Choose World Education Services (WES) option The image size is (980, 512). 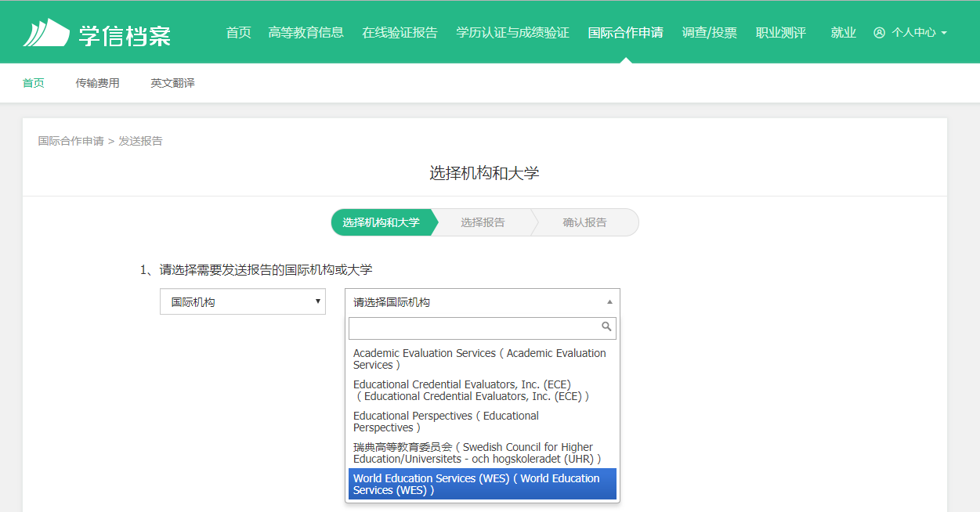[483, 484]
